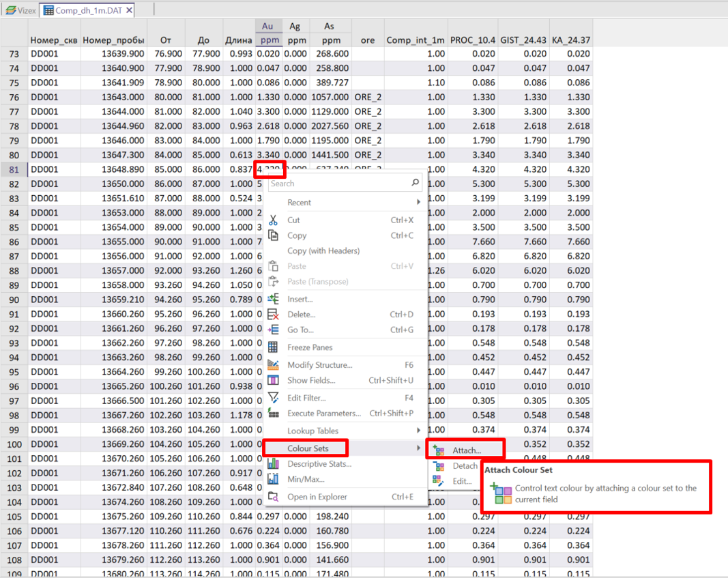This screenshot has width=728, height=578.
Task: Close the Comp_dh_1m.DAT tab
Action: 130,10
